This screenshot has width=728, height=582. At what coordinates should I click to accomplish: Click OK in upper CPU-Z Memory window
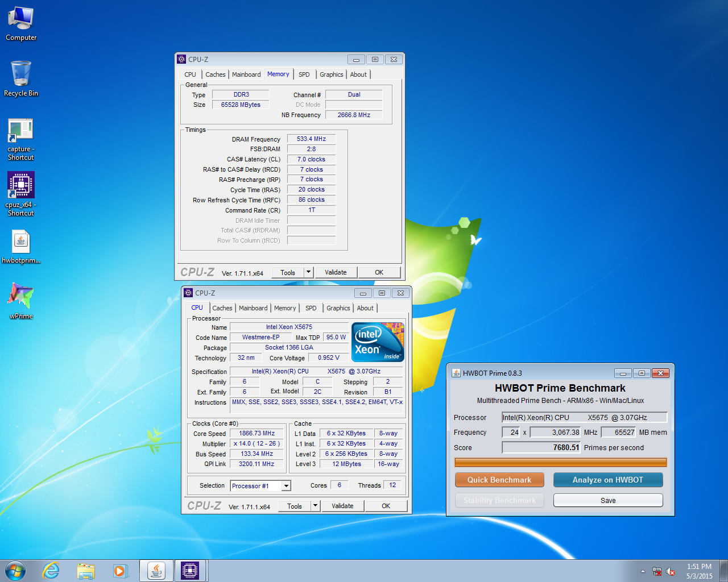[379, 273]
